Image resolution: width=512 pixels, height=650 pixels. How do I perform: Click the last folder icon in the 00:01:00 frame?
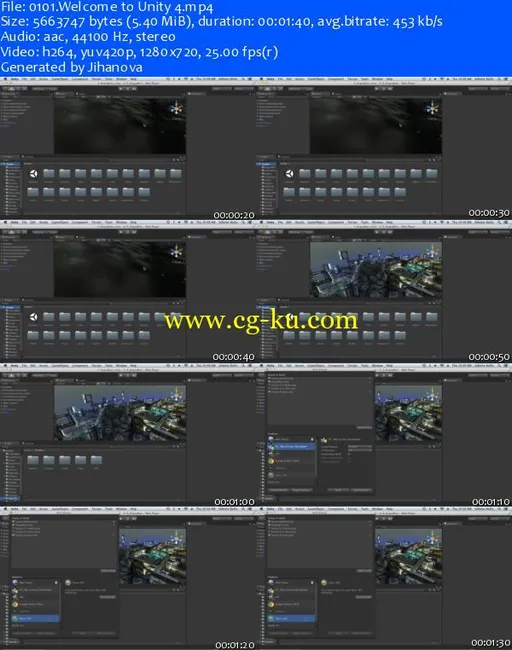point(96,460)
